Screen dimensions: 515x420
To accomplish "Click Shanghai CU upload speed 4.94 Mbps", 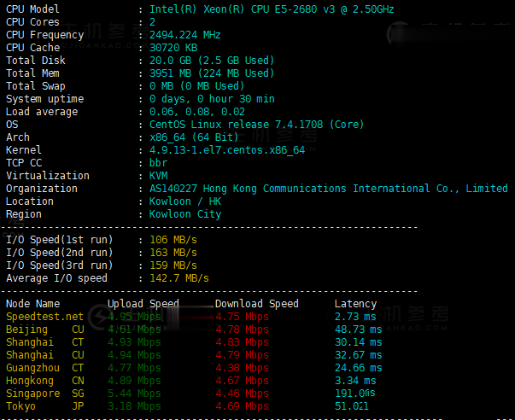I will (x=134, y=355).
